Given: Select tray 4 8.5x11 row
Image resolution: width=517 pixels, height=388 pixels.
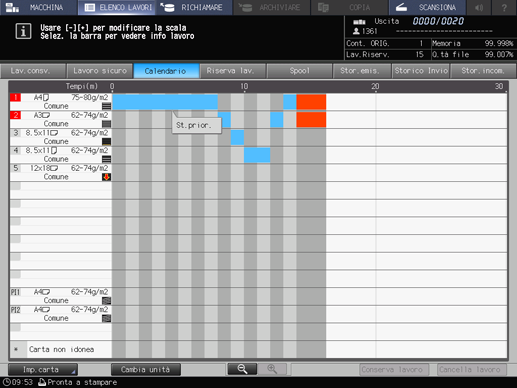Looking at the screenshot, I should coord(61,155).
